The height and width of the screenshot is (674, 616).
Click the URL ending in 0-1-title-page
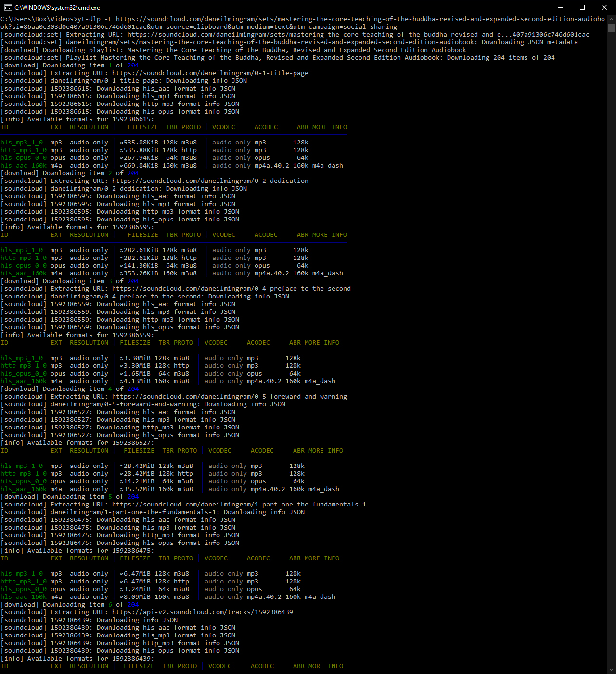click(x=210, y=73)
